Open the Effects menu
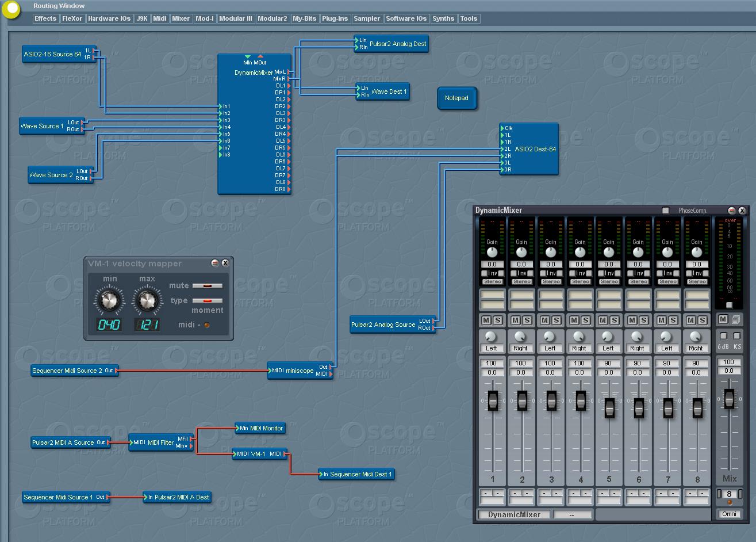This screenshot has width=756, height=542. pos(45,18)
